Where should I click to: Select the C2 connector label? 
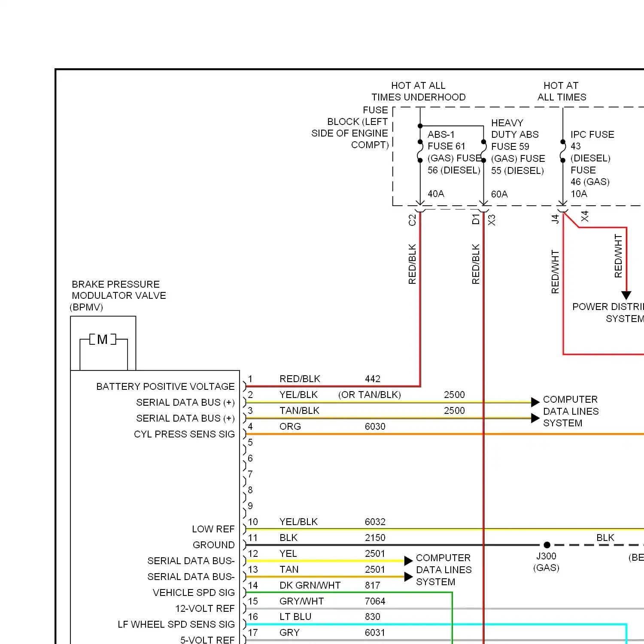pyautogui.click(x=412, y=220)
